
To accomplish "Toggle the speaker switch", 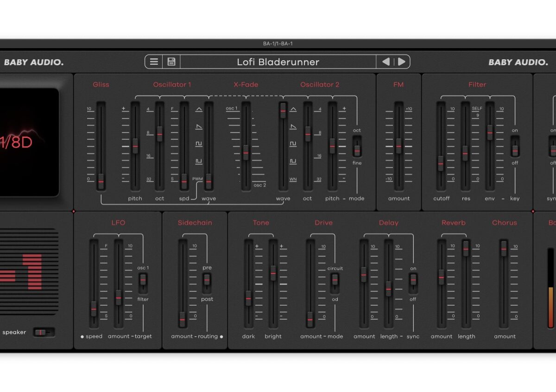I will click(44, 332).
